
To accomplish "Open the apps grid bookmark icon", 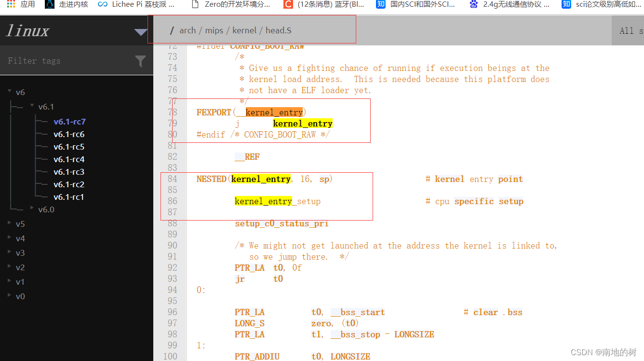I will click(x=11, y=4).
